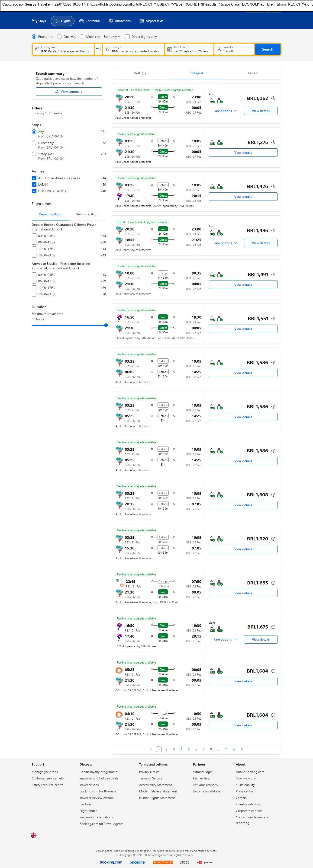Click the Attractions icon in top navigation

point(111,21)
